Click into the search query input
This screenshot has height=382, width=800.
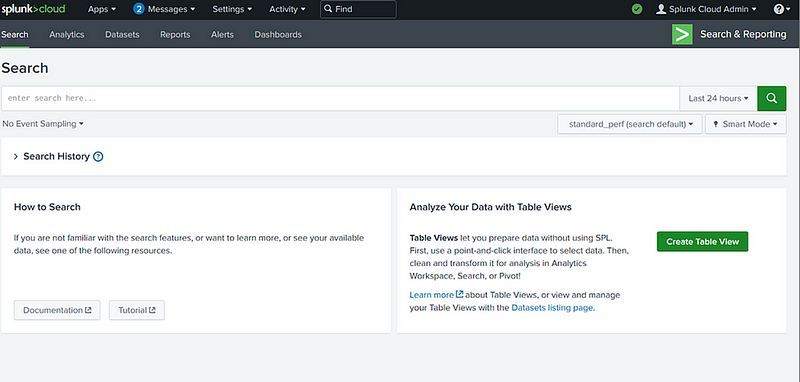340,98
